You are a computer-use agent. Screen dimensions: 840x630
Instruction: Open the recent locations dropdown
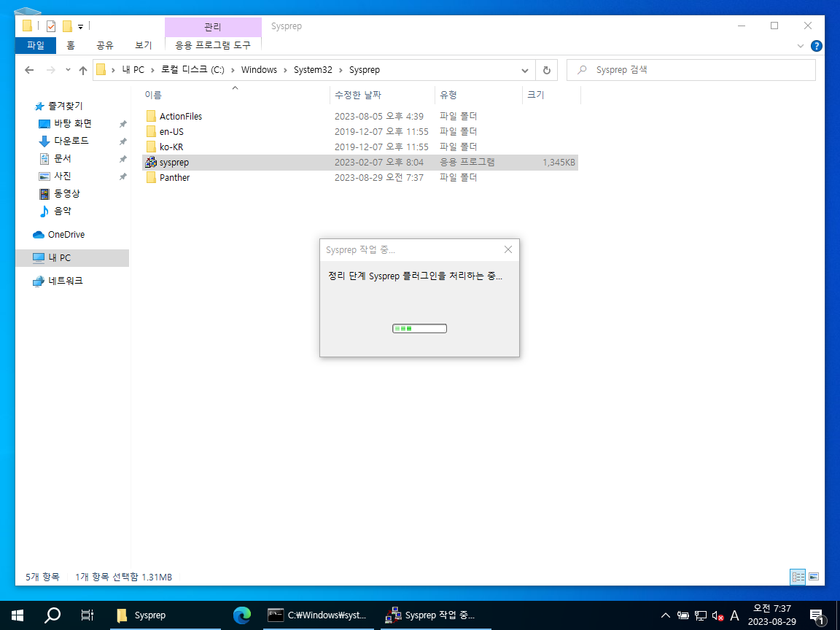coord(68,70)
